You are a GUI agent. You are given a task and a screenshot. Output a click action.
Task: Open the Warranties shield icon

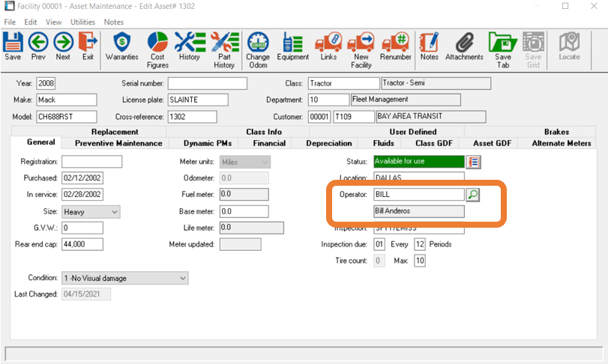[x=121, y=45]
